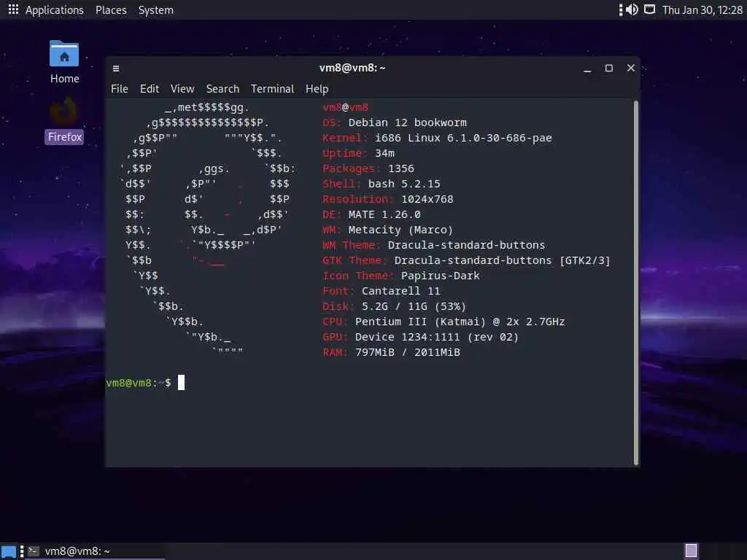Open the Terminal menu in menubar

[x=273, y=89]
